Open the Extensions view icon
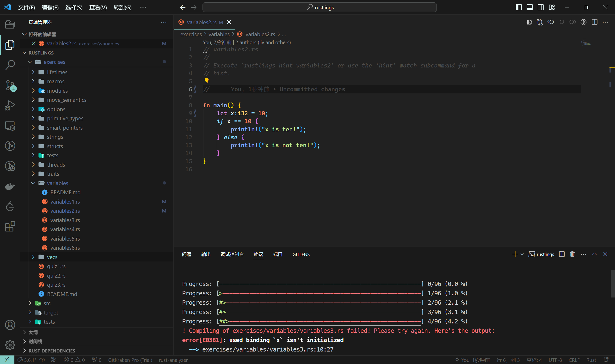 tap(10, 226)
